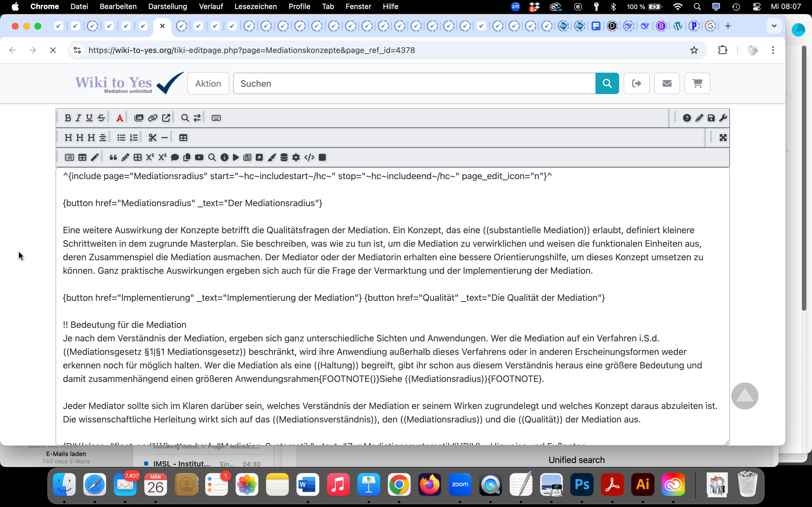812x507 pixels.
Task: Click the strikethrough formatting icon
Action: pyautogui.click(x=101, y=118)
